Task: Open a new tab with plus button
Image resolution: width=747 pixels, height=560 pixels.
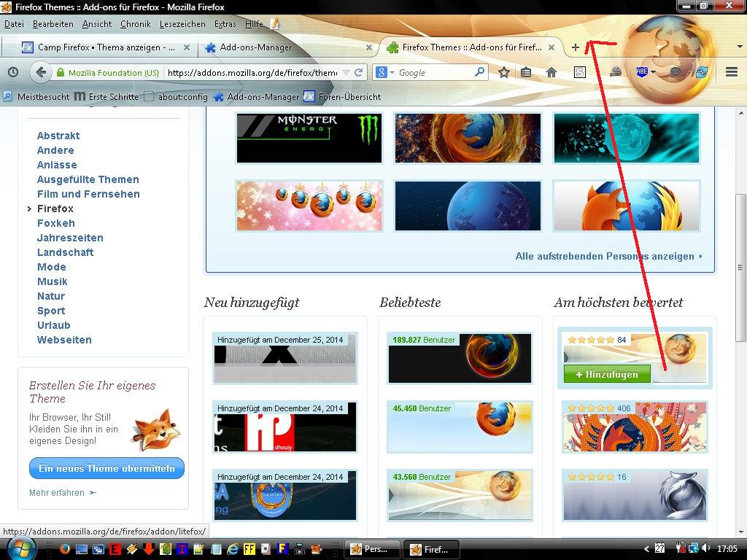Action: [575, 47]
